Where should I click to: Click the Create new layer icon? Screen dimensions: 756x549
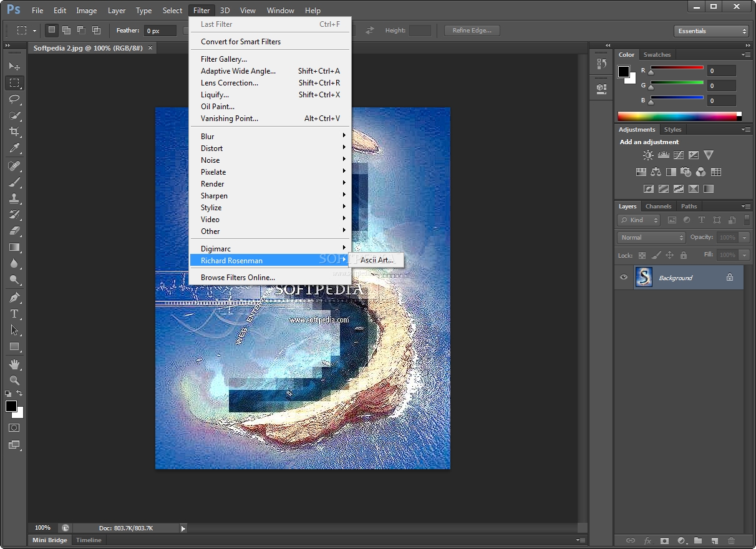click(x=715, y=541)
